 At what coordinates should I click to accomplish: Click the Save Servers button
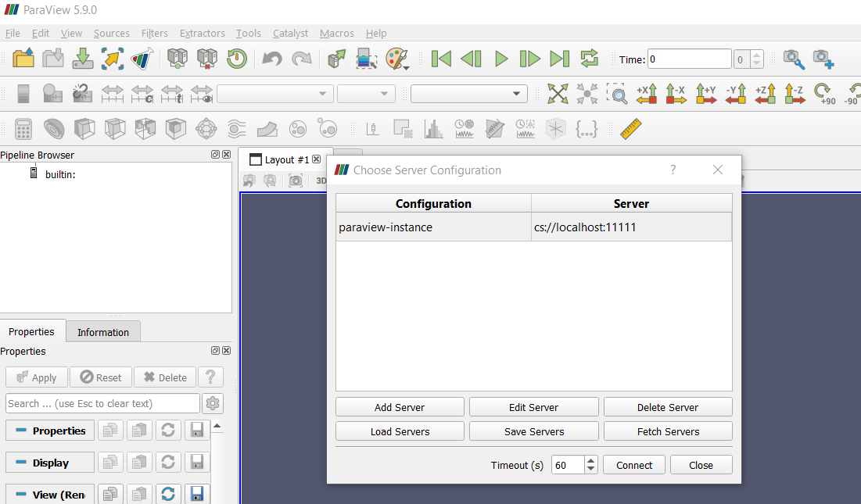click(534, 431)
